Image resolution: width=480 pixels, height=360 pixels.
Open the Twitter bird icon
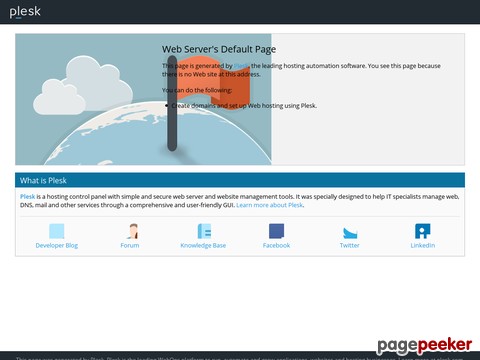click(350, 233)
